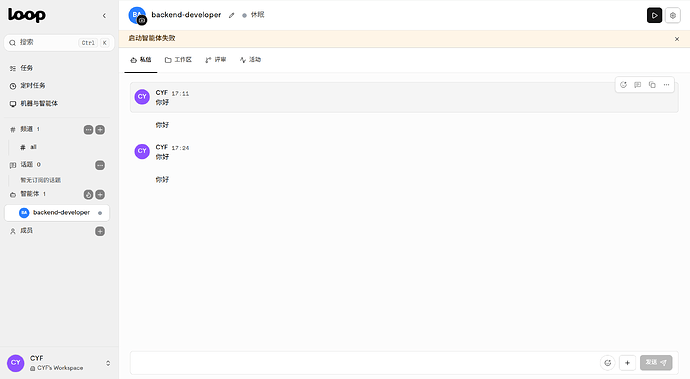The image size is (690, 379).
Task: Click the 休眠 status indicator
Action: (253, 15)
